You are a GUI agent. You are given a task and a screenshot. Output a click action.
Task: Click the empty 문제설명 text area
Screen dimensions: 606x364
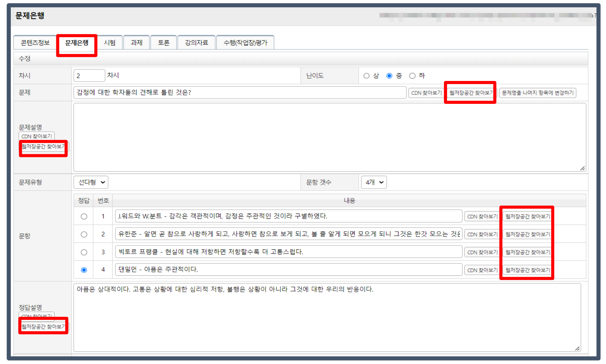[x=329, y=137]
